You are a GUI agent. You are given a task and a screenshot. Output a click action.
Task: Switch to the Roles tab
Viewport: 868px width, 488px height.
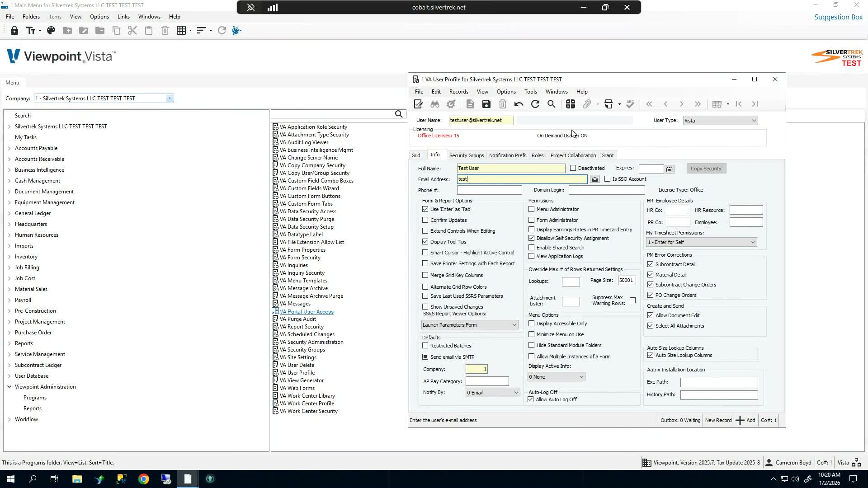point(538,155)
